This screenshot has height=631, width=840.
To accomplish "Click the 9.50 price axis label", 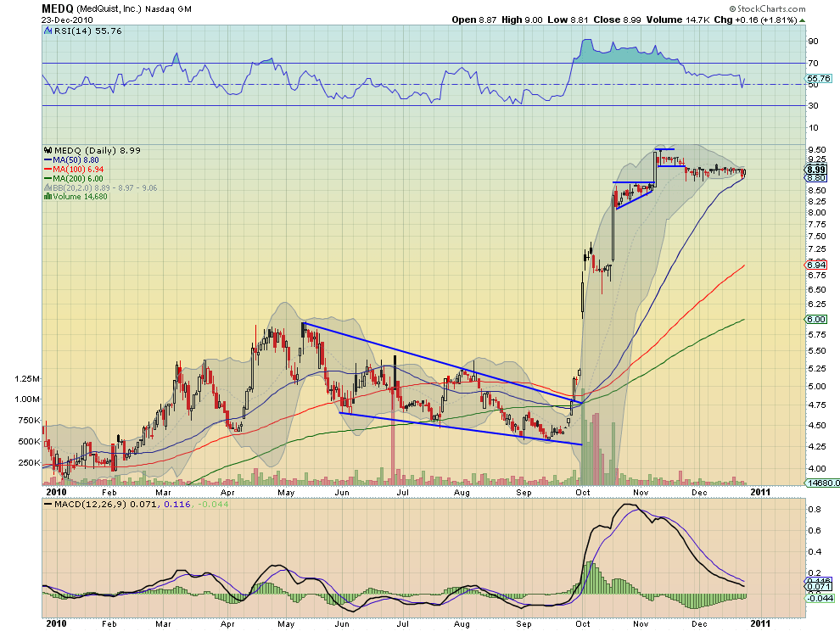I will pos(816,150).
